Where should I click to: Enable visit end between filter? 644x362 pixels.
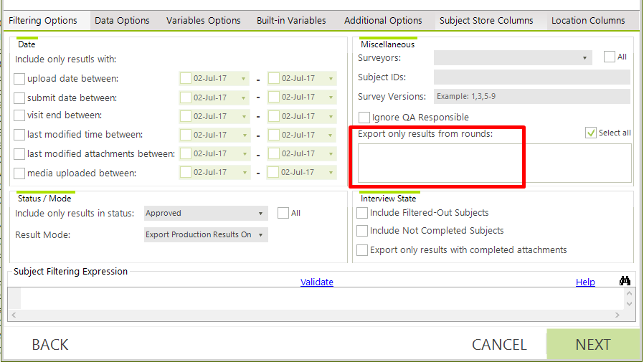[x=19, y=115]
